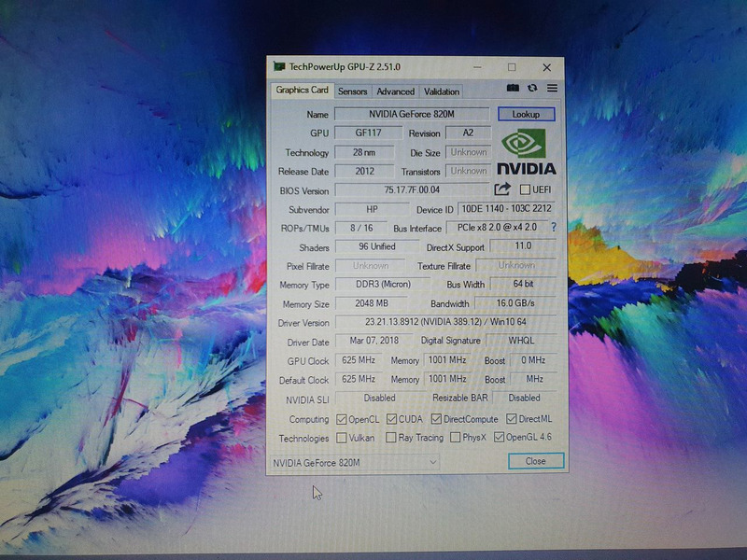Click the BIOS Version field 75.17.7F.00.04

(x=412, y=189)
